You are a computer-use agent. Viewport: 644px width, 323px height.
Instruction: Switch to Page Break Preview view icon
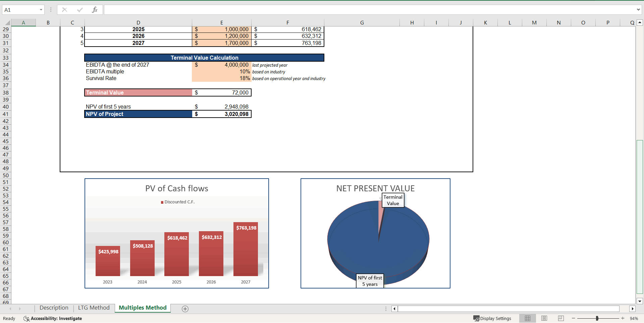click(560, 318)
